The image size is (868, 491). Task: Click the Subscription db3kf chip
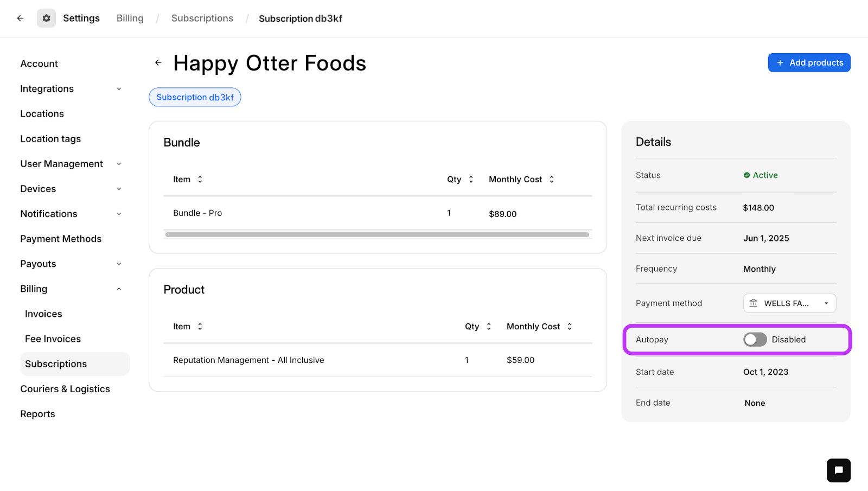coord(195,97)
